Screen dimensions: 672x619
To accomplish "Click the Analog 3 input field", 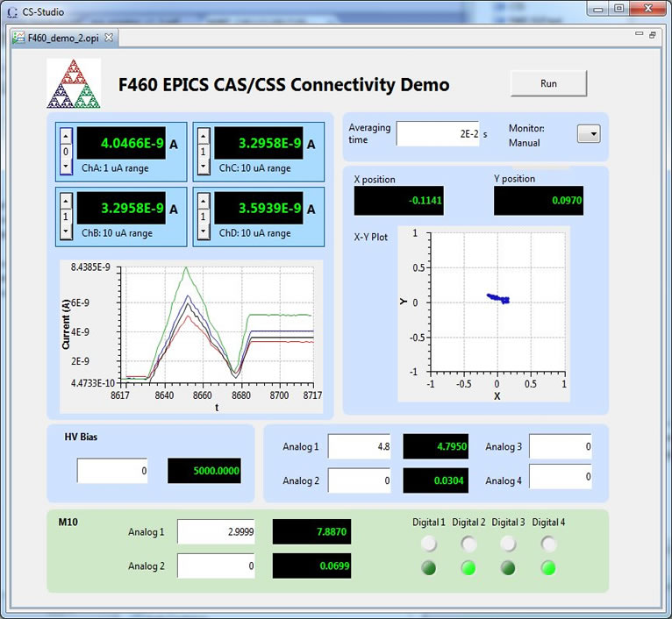I will 560,446.
